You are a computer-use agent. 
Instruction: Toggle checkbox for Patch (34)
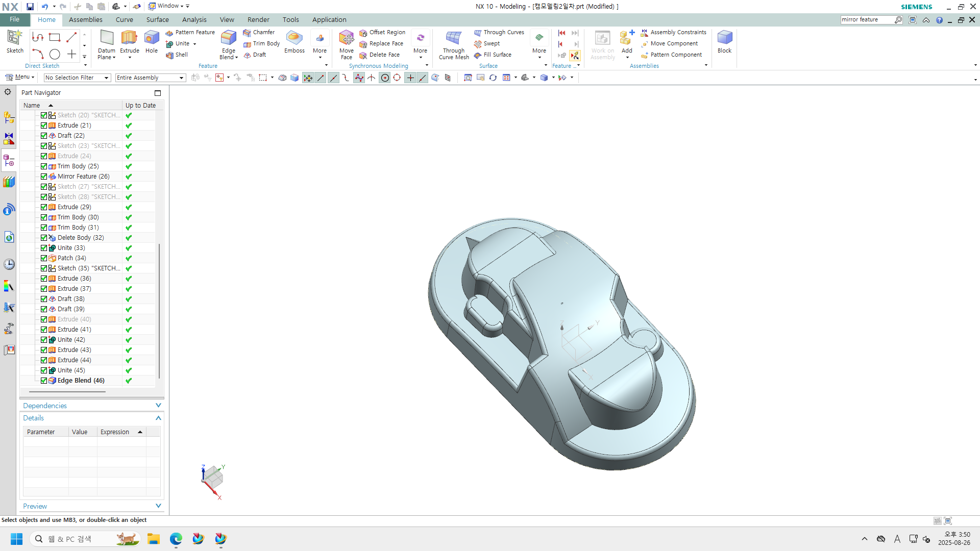click(44, 258)
